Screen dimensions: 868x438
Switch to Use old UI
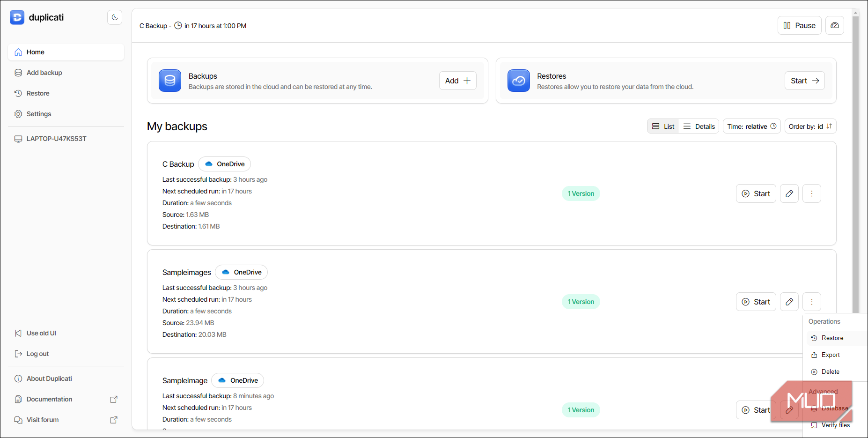click(x=66, y=333)
